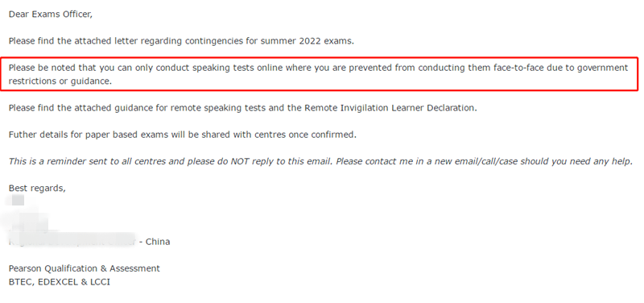The height and width of the screenshot is (303, 644).
Task: Click the paper based exams sentence
Action: [183, 135]
